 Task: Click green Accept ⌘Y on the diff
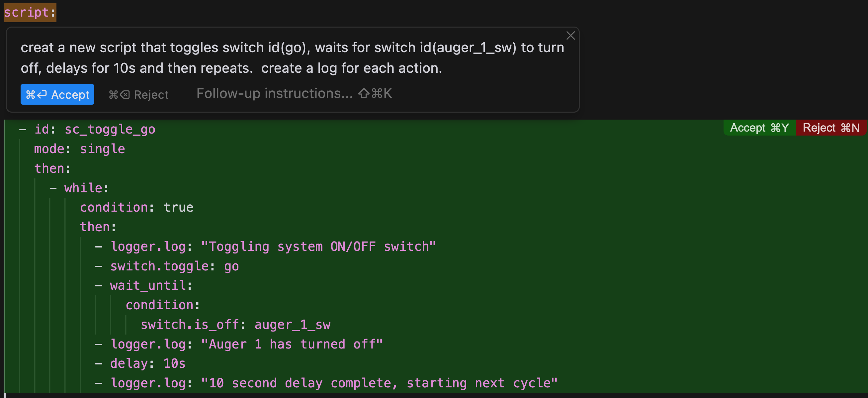coord(759,127)
